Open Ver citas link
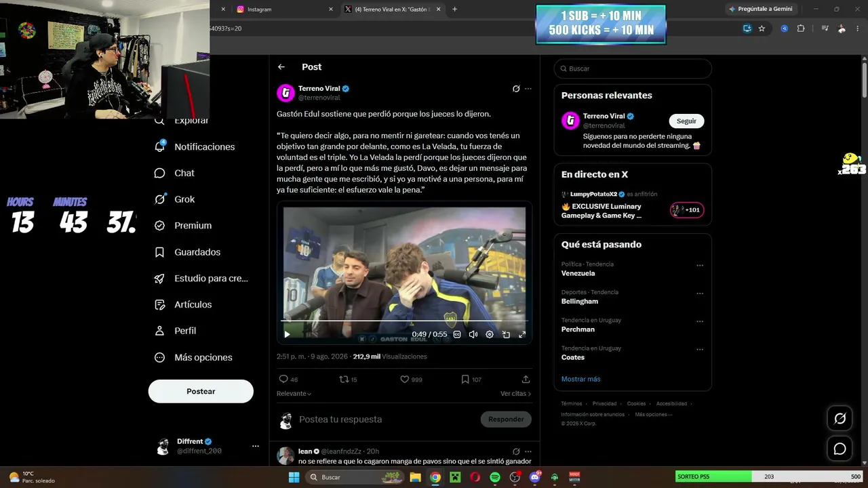This screenshot has width=868, height=488. [x=515, y=394]
